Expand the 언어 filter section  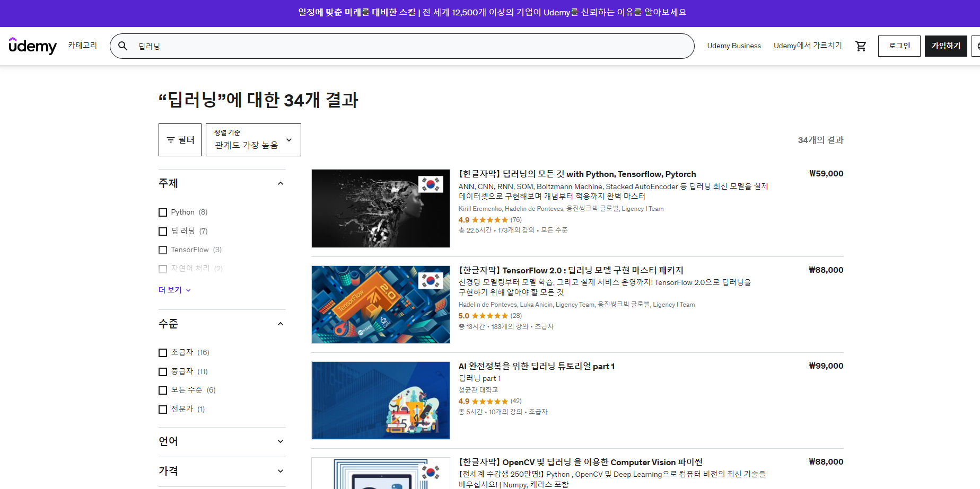222,441
